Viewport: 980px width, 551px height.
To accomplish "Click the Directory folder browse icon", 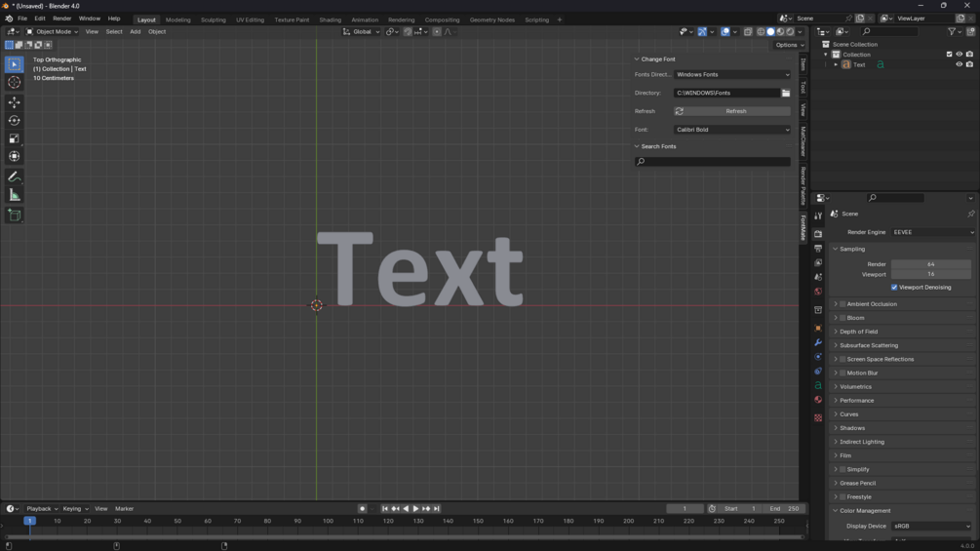I will tap(786, 93).
